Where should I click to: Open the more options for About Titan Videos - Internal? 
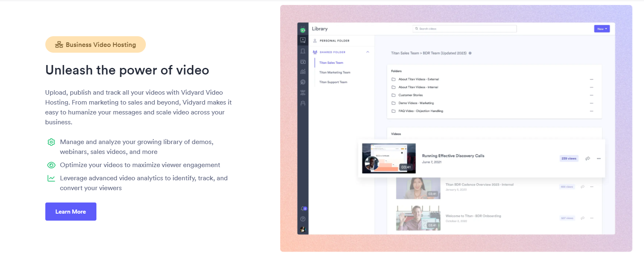[x=592, y=87]
